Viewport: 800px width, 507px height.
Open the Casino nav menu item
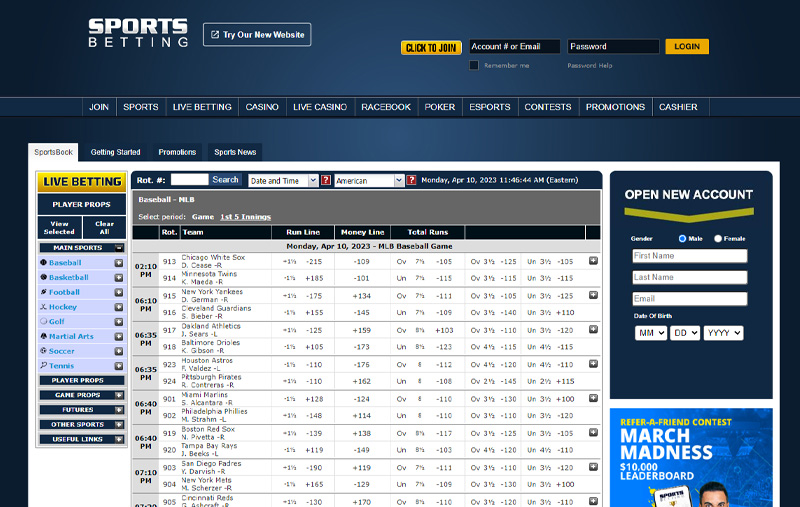coord(262,107)
